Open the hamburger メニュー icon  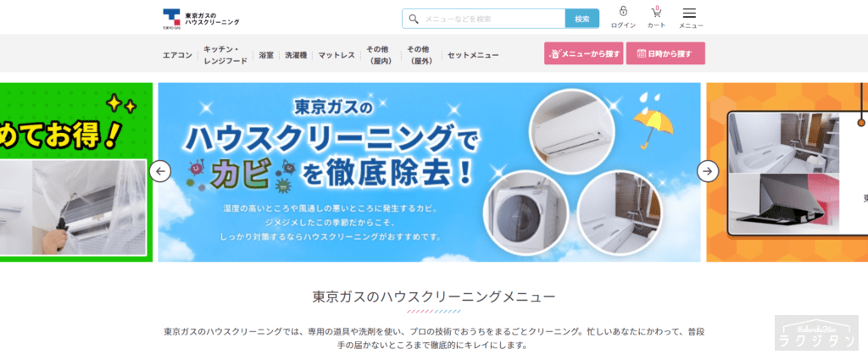click(689, 13)
